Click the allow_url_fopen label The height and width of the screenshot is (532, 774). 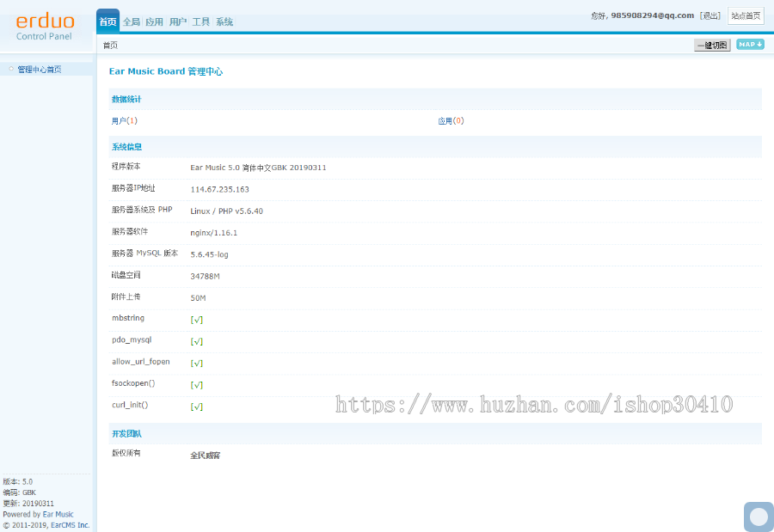pyautogui.click(x=141, y=362)
